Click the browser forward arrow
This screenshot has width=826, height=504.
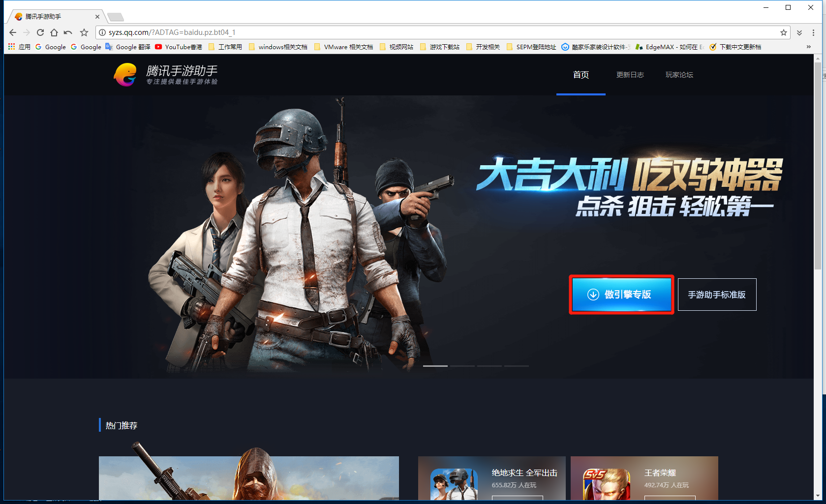(27, 32)
